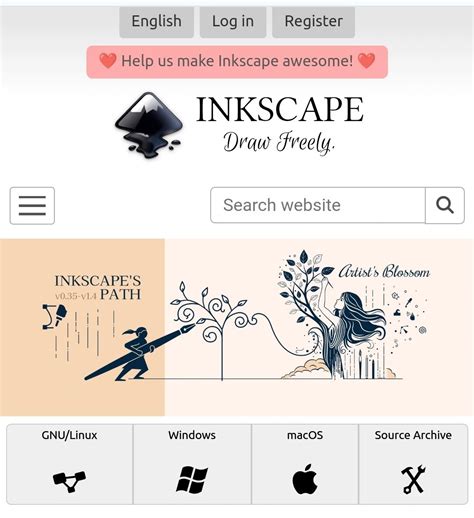This screenshot has height=518, width=474.
Task: Select the macOS download label
Action: (305, 435)
